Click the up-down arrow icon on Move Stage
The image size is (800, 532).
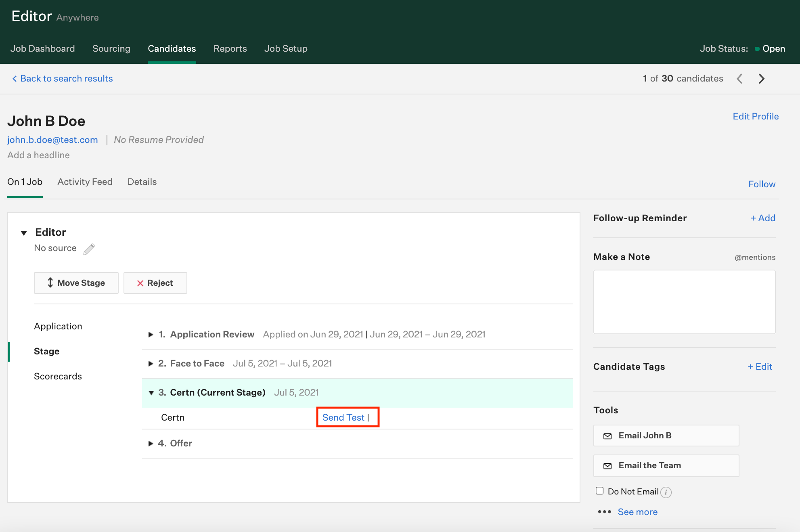50,283
